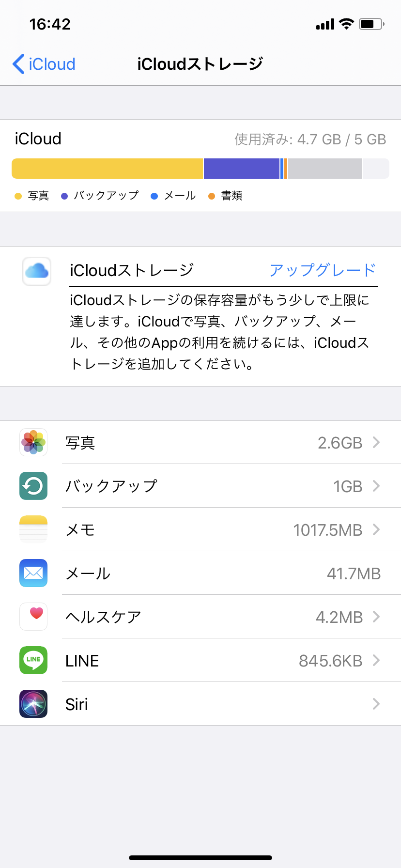401x868 pixels.
Task: Tap the Backup app icon
Action: pos(33,486)
